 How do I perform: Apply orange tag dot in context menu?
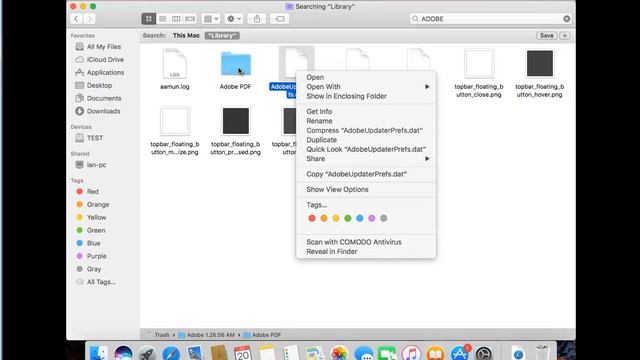[324, 218]
